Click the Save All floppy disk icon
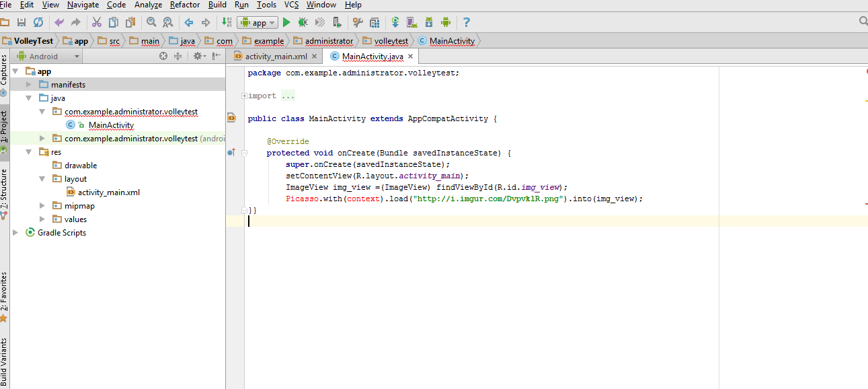The width and height of the screenshot is (868, 389). pos(22,22)
